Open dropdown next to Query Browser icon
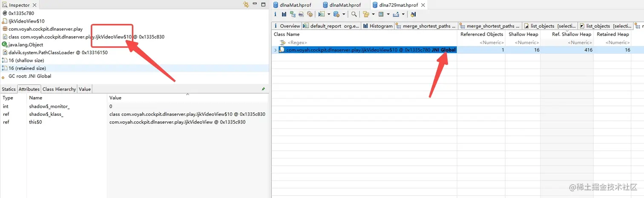Image resolution: width=644 pixels, height=198 pixels. 344,14
